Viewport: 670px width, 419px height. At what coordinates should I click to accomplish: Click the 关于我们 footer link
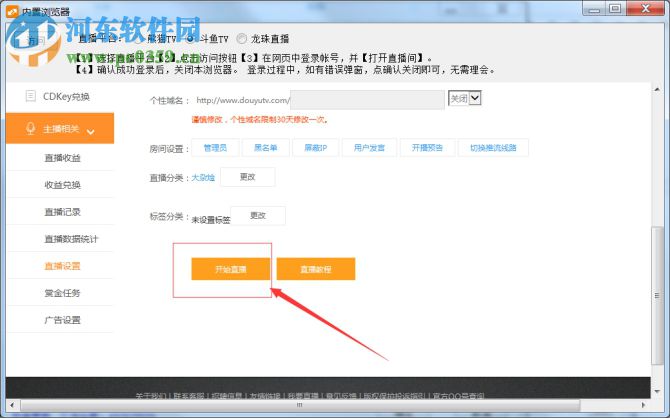(x=151, y=396)
